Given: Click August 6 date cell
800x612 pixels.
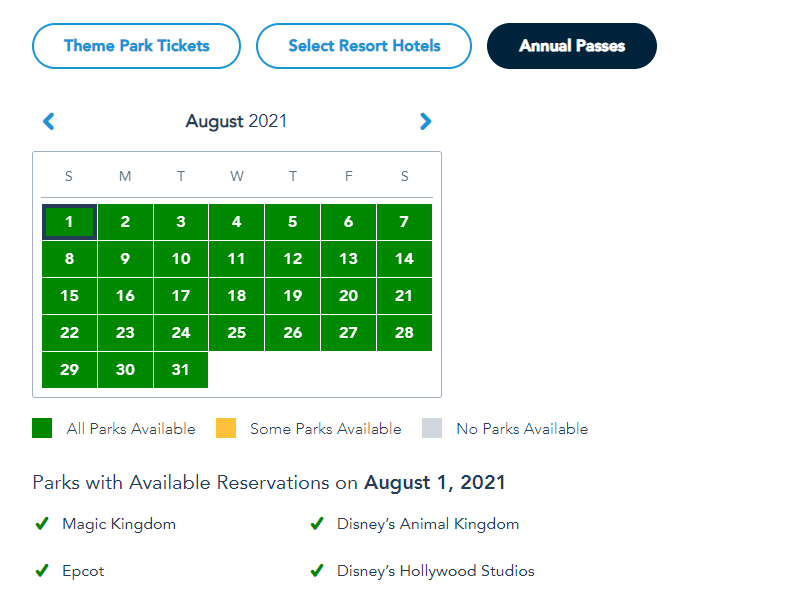Looking at the screenshot, I should pyautogui.click(x=348, y=222).
